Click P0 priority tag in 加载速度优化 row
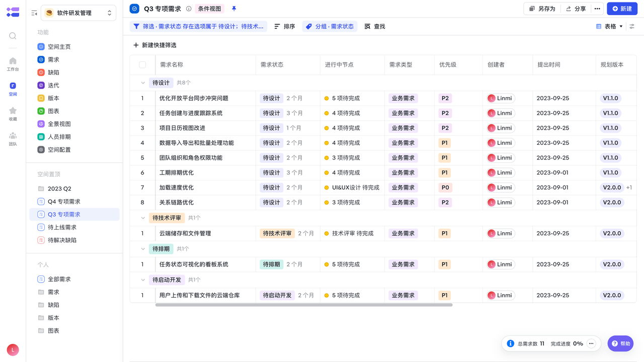644x362 pixels. 445,188
